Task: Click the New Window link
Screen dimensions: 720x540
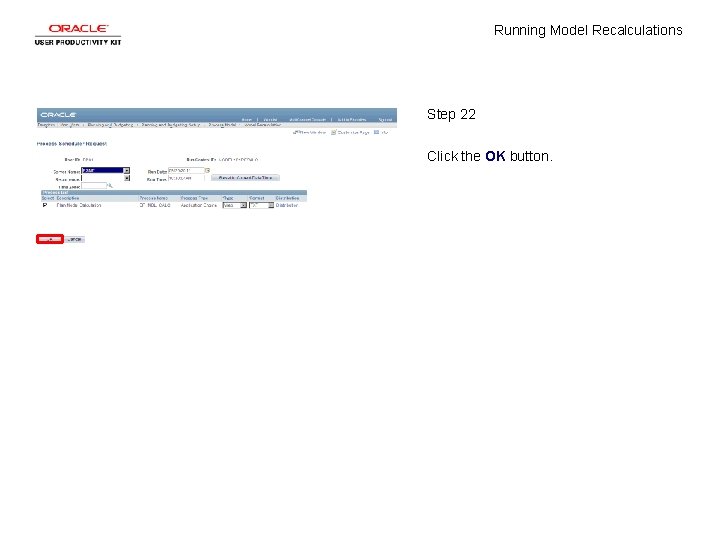Action: [309, 132]
